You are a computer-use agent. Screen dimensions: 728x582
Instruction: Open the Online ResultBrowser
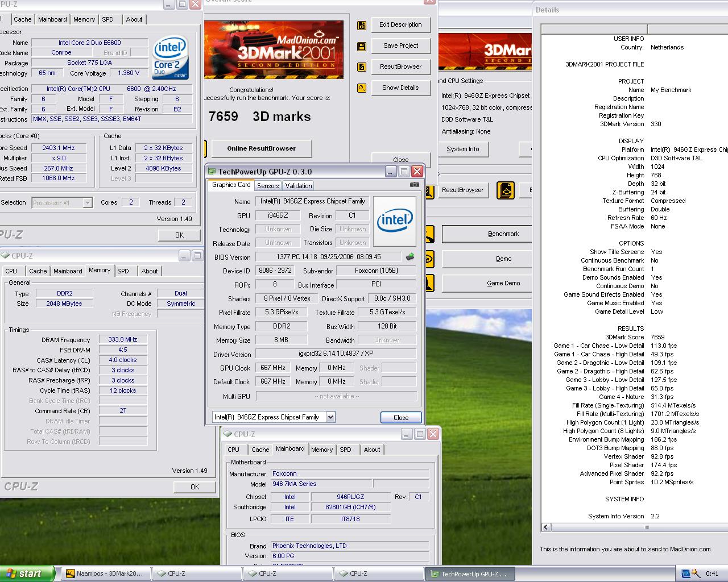[262, 149]
